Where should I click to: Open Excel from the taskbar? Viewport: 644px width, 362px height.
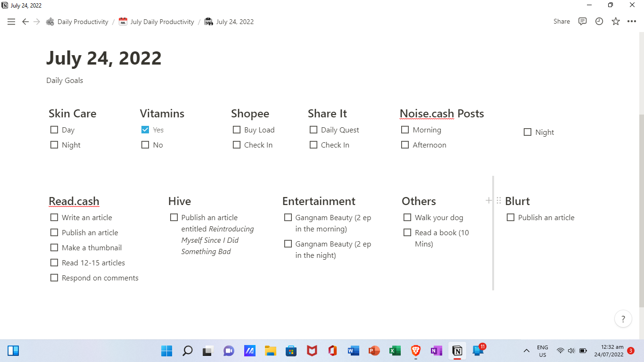coord(395,351)
